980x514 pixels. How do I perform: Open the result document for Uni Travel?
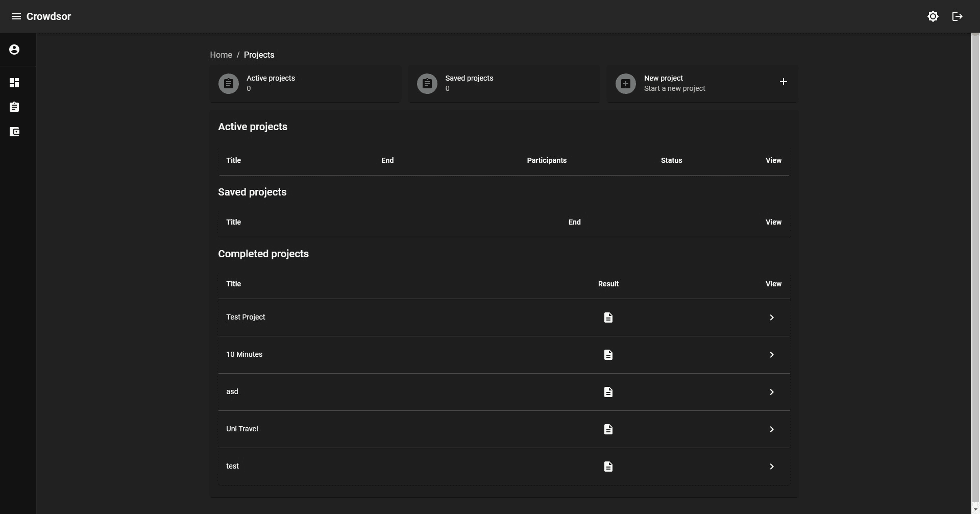point(608,429)
